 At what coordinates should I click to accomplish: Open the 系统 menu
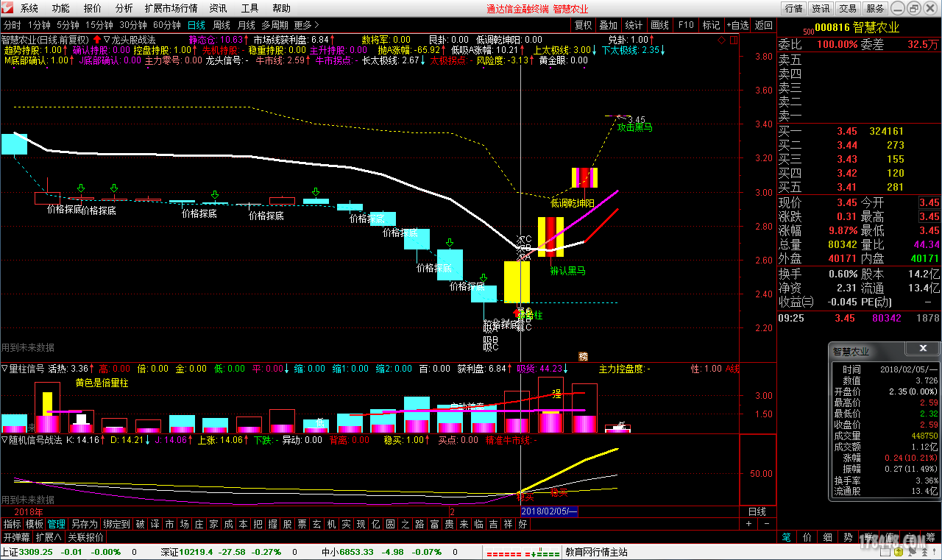(29, 9)
